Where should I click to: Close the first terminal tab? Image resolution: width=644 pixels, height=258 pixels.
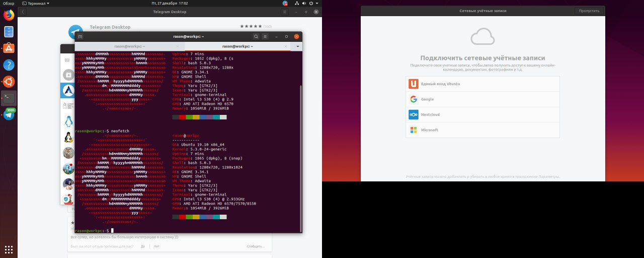[x=179, y=46]
